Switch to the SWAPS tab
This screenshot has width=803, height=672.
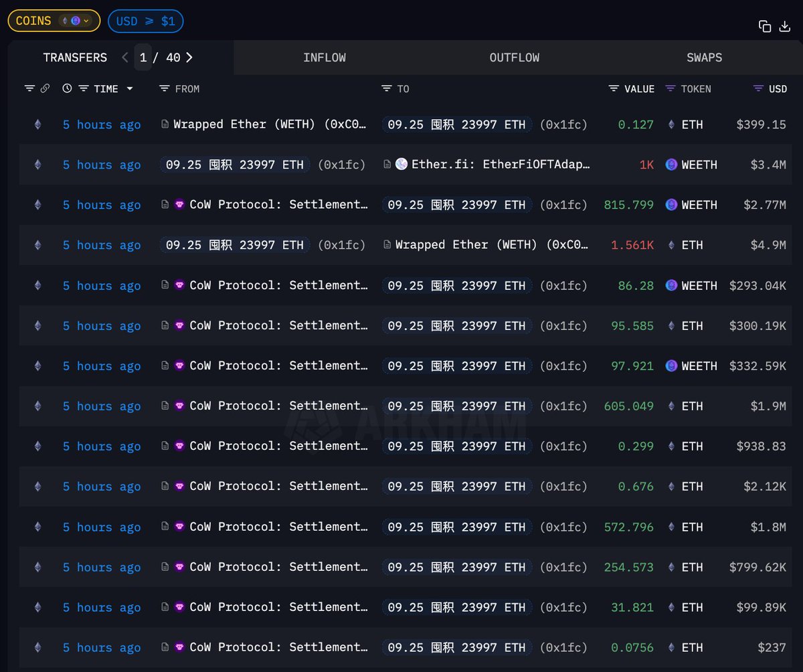[x=704, y=58]
